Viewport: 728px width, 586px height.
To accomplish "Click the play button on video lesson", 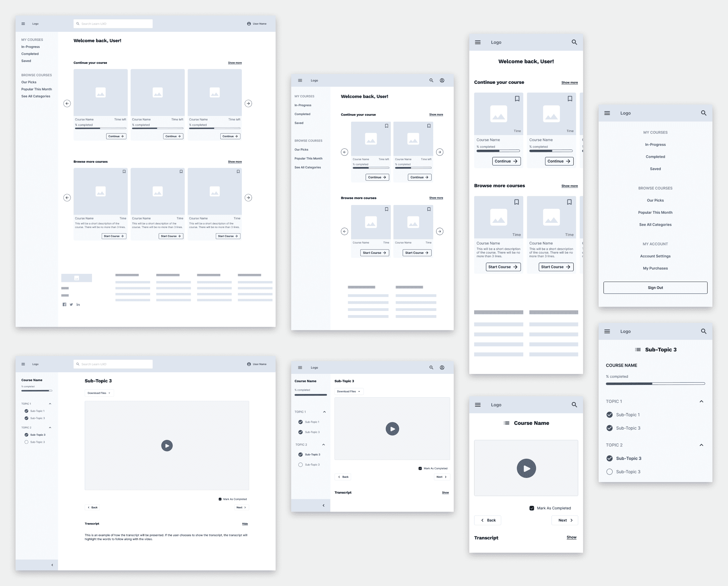I will (166, 444).
